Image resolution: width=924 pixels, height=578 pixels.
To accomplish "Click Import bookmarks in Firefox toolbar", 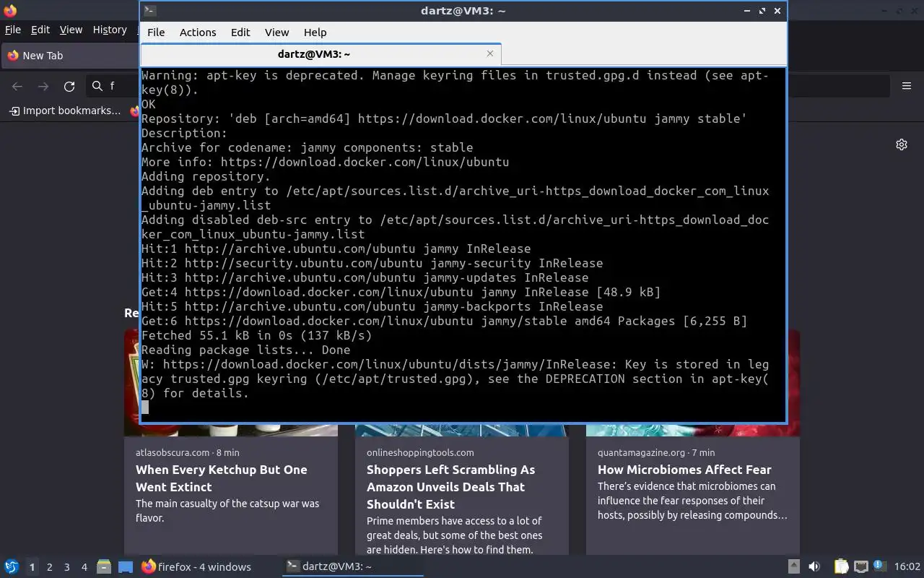I will 65,111.
